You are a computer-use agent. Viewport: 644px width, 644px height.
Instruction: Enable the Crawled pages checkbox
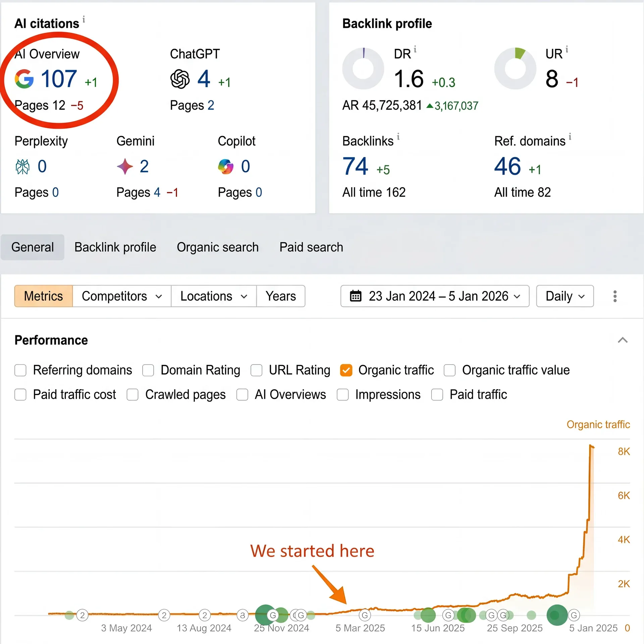[x=132, y=395]
